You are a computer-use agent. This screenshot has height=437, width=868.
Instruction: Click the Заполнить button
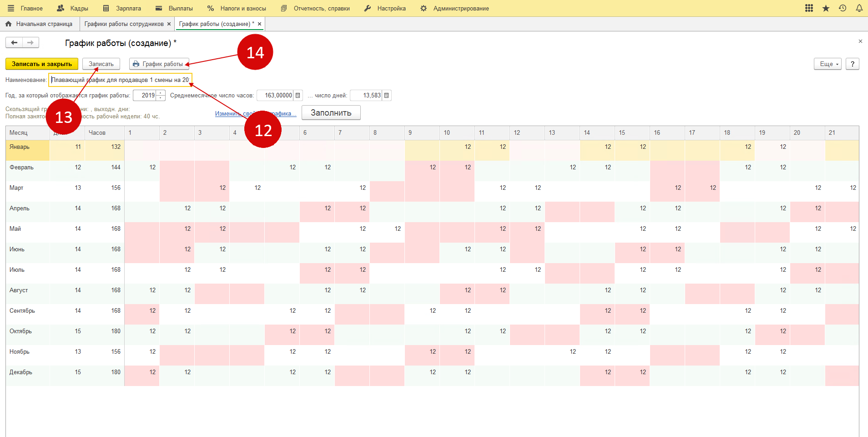click(331, 112)
